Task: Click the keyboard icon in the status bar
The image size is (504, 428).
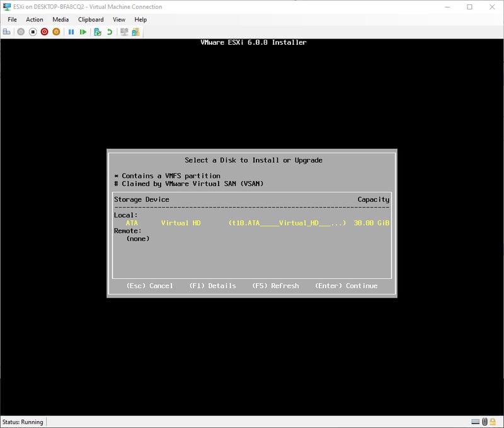Action: [x=475, y=422]
